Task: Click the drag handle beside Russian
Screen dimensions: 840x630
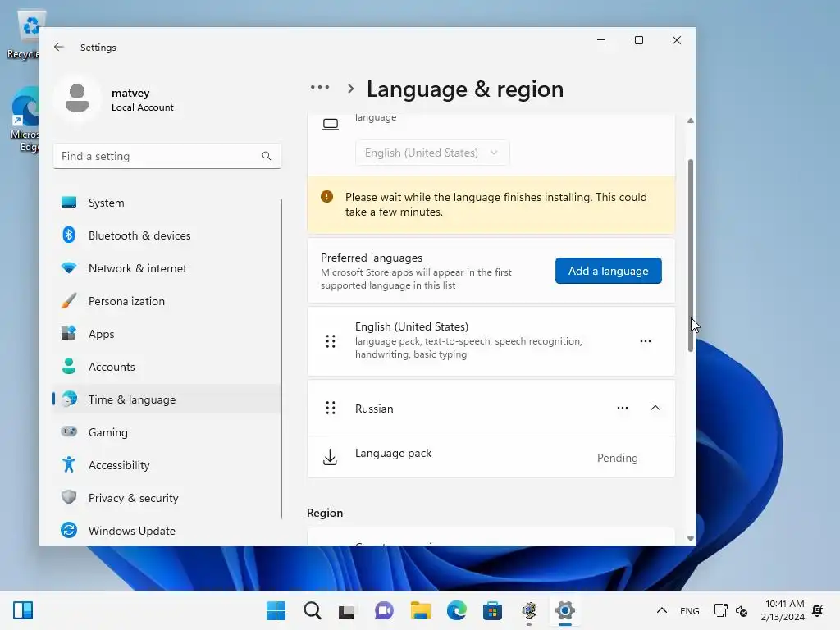Action: point(331,409)
